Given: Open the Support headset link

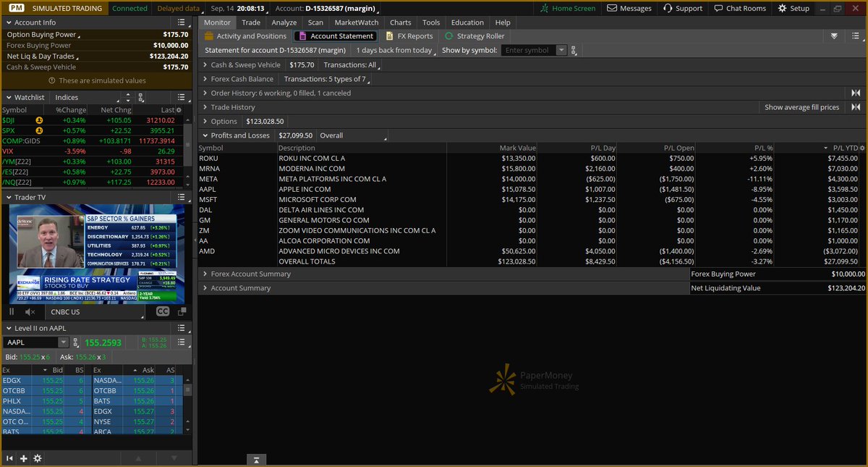Looking at the screenshot, I should tap(682, 8).
